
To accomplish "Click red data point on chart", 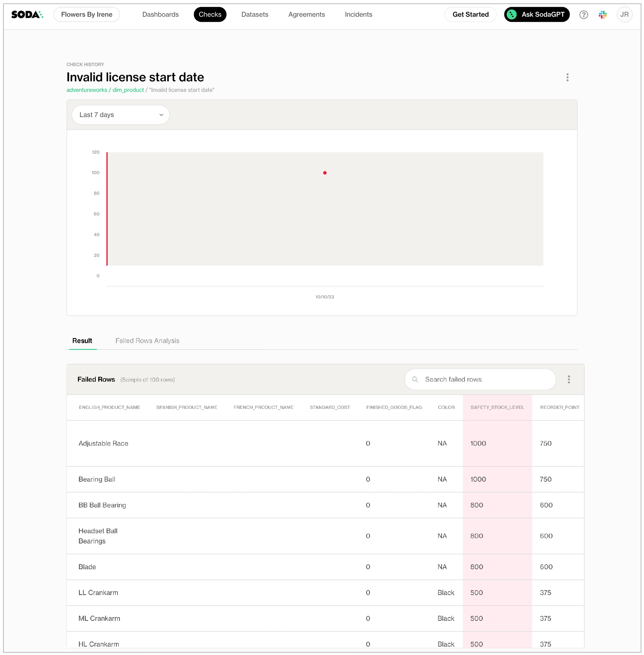I will (x=325, y=173).
